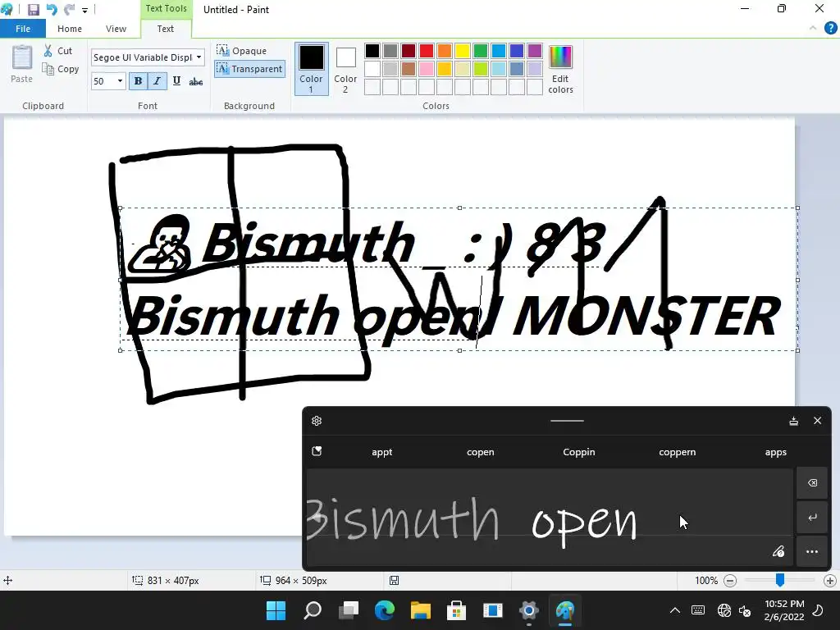Click the handwriting panel backspace key
This screenshot has height=630, width=840.
[812, 482]
